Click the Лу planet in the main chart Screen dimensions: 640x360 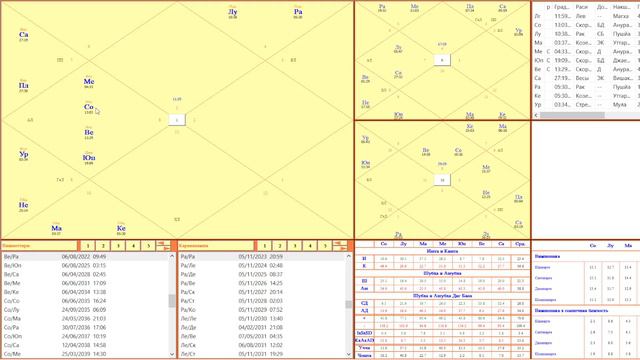(233, 12)
